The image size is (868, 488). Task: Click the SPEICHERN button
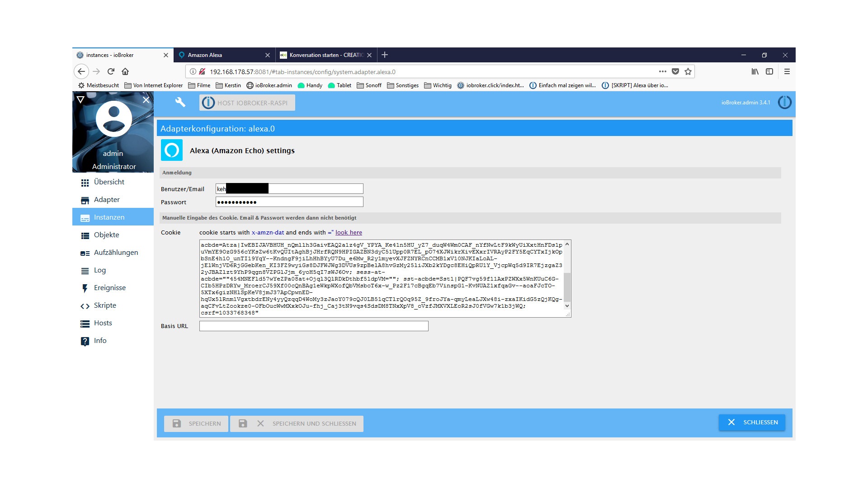click(x=196, y=423)
